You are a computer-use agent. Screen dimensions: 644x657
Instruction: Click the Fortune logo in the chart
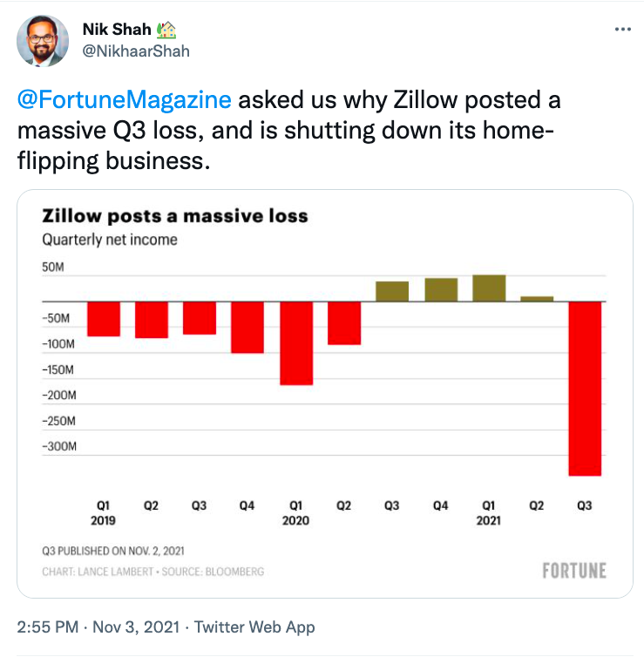(573, 571)
